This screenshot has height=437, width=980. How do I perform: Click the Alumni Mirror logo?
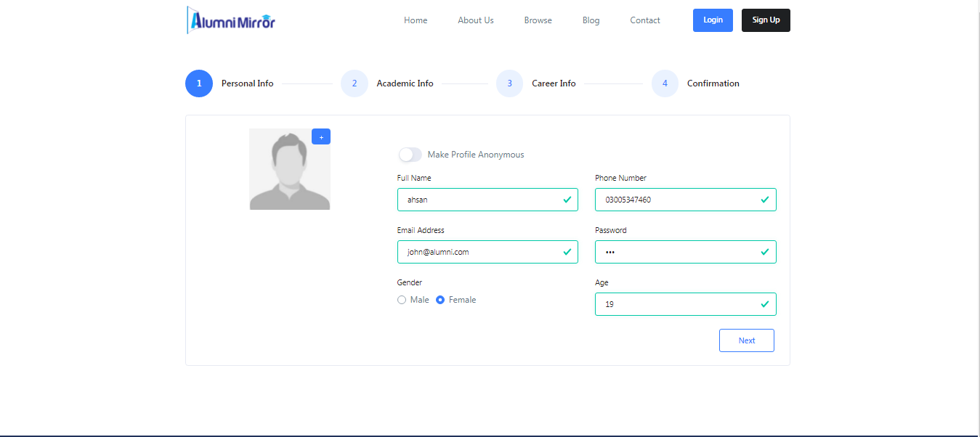[x=231, y=20]
